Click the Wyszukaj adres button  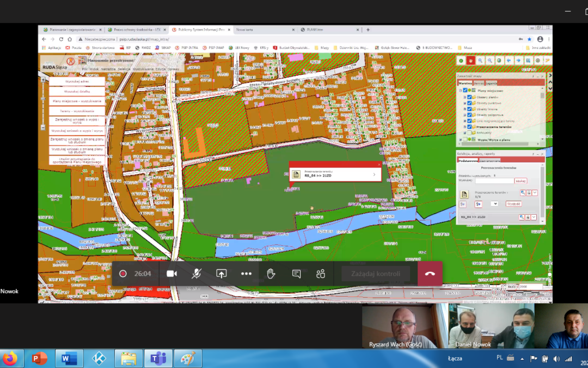pos(77,81)
